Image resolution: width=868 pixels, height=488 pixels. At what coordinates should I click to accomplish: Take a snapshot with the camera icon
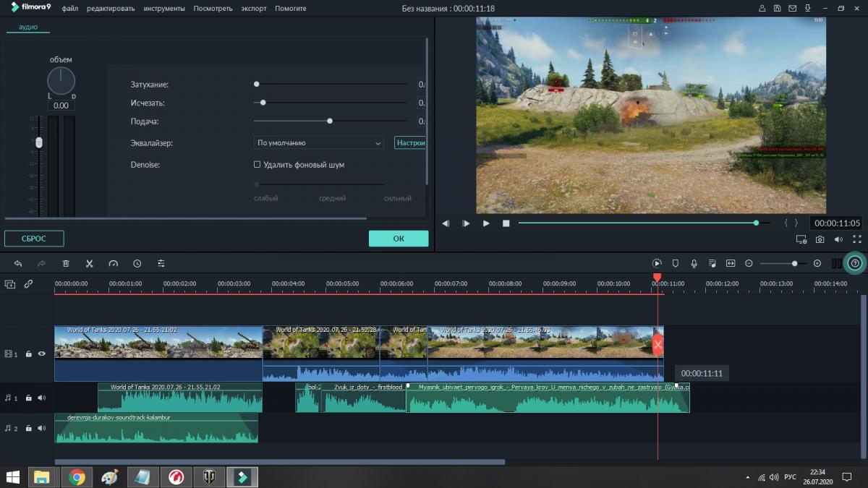click(820, 239)
